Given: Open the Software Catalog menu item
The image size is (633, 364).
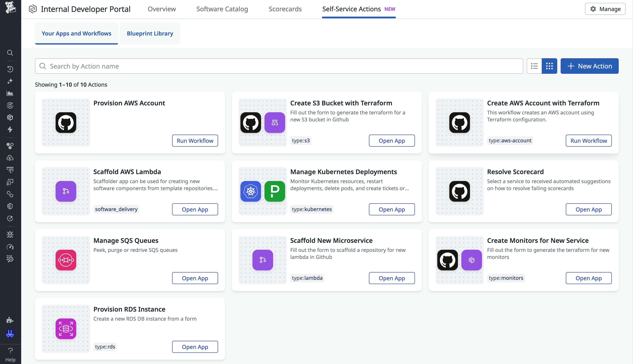Looking at the screenshot, I should coord(222,9).
